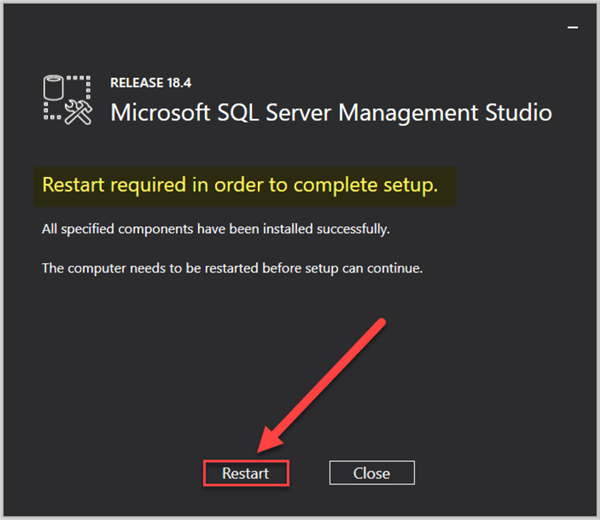Click the SQL Server Management Studio logo icon
This screenshot has width=600, height=520.
(68, 99)
